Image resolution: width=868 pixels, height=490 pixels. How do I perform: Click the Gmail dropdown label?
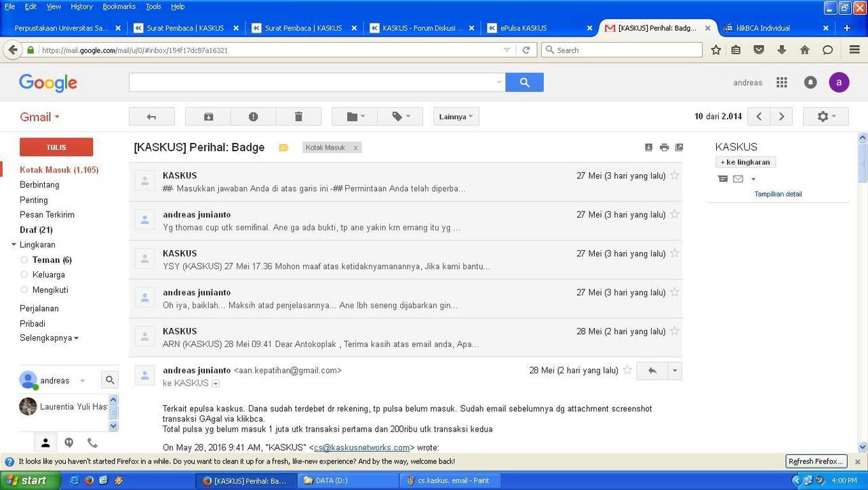coord(39,117)
